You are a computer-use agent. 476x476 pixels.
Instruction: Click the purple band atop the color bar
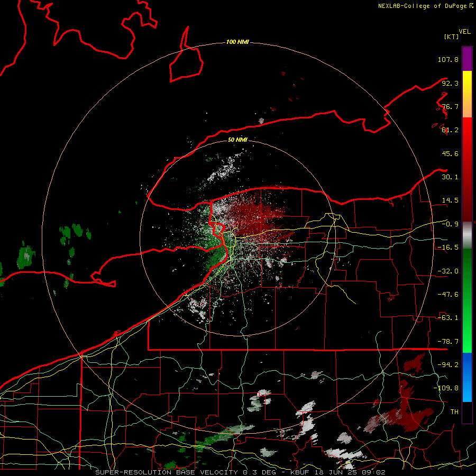click(x=467, y=59)
